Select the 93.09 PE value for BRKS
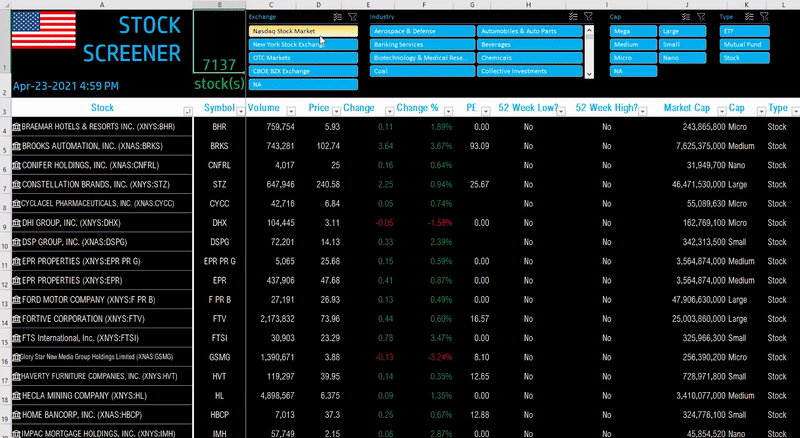Image resolution: width=800 pixels, height=438 pixels. point(472,146)
